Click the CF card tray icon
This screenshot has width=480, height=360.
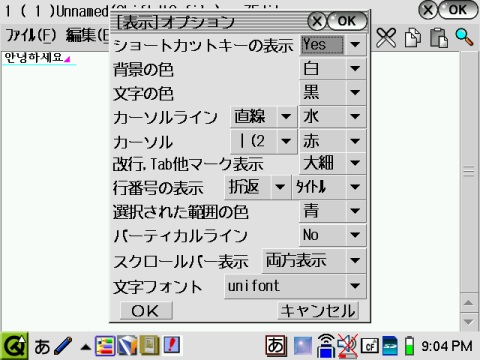pos(370,346)
